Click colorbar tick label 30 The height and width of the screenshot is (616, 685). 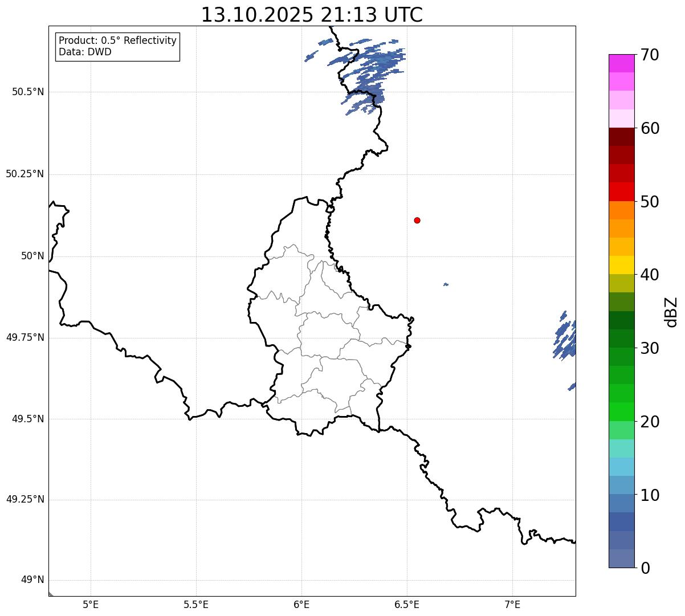650,348
